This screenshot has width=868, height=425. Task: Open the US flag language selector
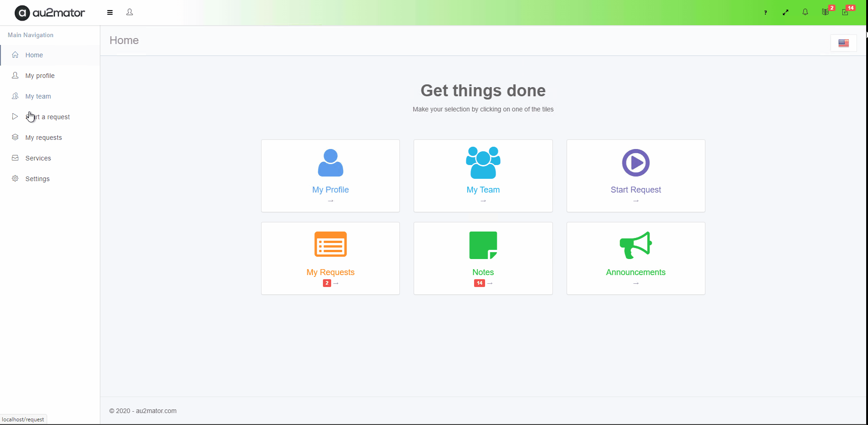pyautogui.click(x=843, y=43)
